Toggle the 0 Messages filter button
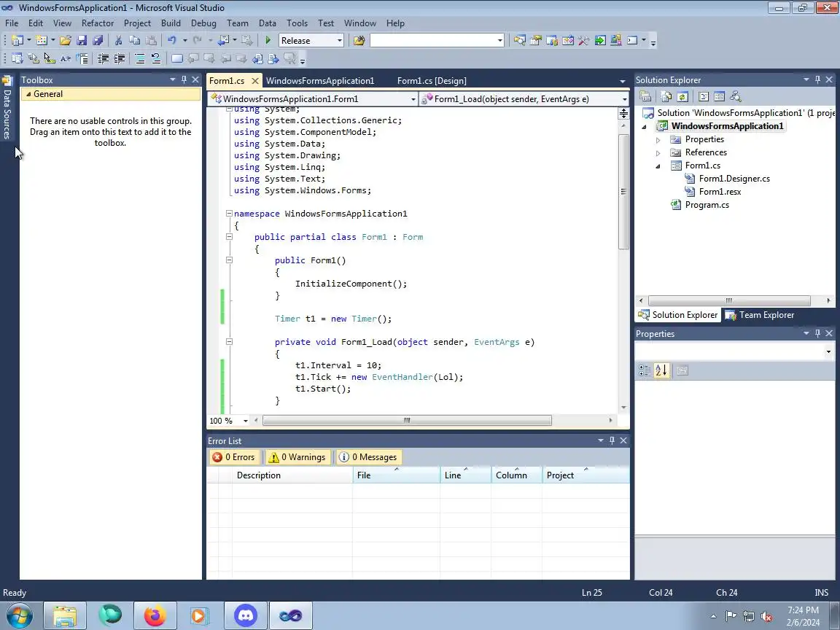Viewport: 840px width, 630px height. pos(368,457)
